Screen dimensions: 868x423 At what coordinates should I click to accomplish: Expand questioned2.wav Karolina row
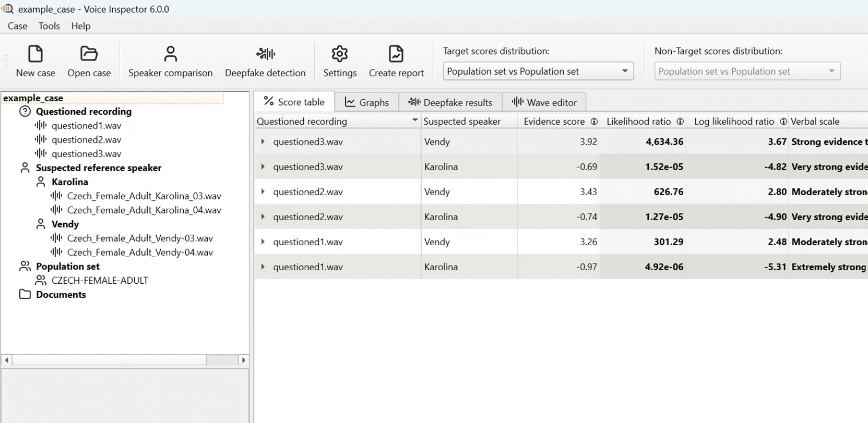[x=263, y=216]
